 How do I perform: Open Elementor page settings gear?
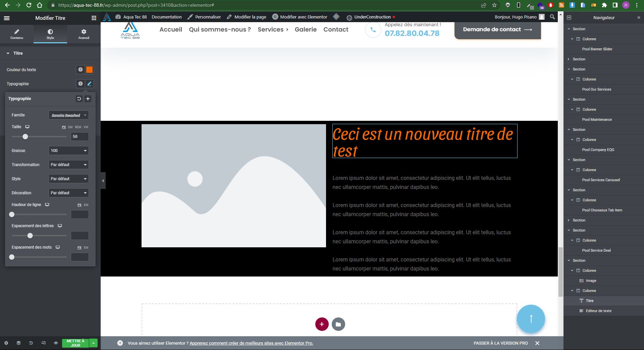pyautogui.click(x=6, y=343)
